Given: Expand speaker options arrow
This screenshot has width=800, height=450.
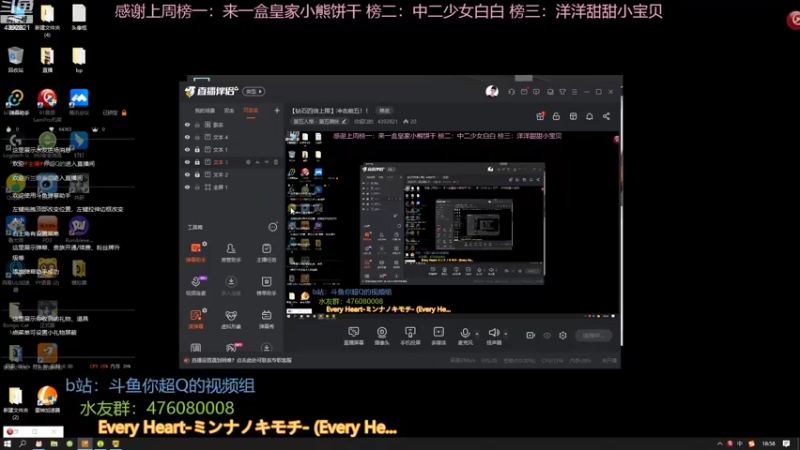Looking at the screenshot, I should [x=506, y=334].
